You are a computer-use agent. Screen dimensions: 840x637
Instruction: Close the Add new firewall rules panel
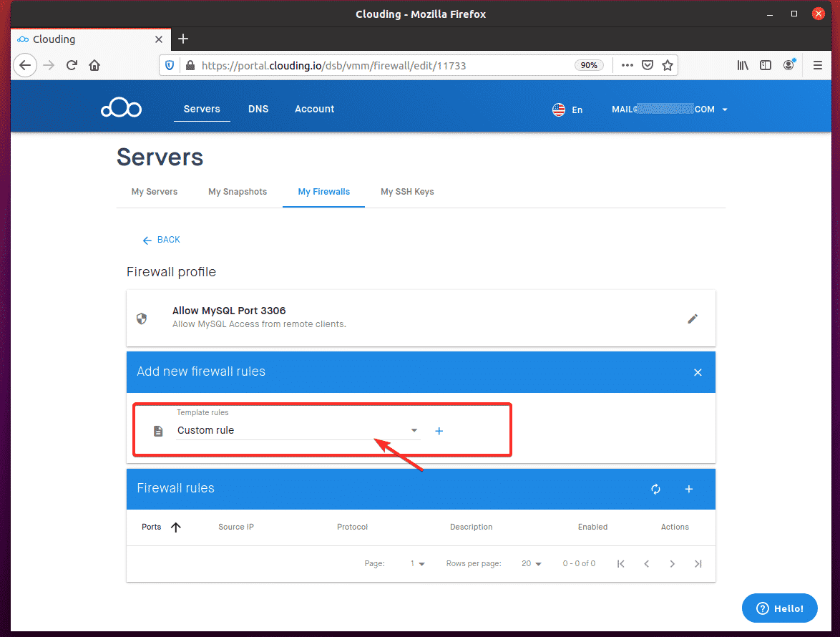click(x=698, y=372)
